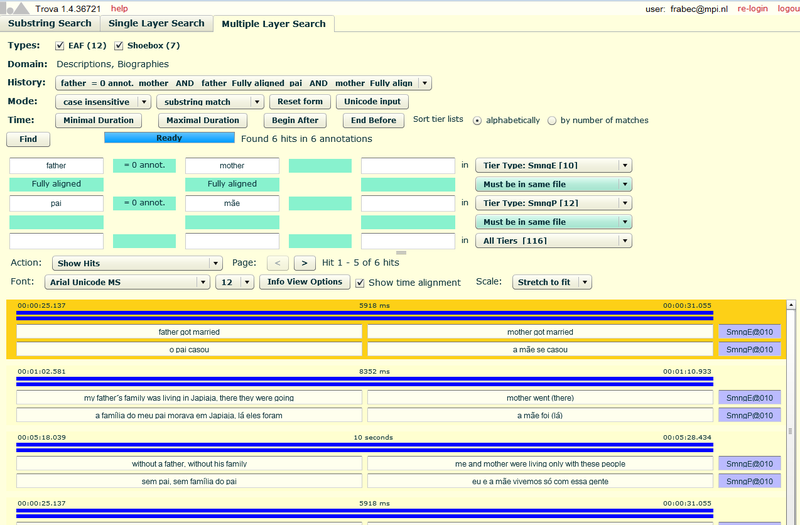This screenshot has height=525, width=800.
Task: Click the Trova logo icon
Action: pyautogui.click(x=15, y=8)
